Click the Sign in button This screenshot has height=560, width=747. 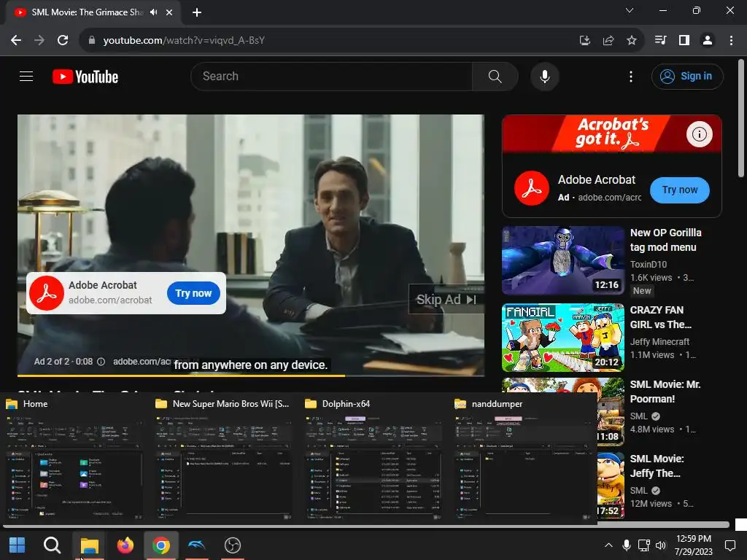pos(687,76)
